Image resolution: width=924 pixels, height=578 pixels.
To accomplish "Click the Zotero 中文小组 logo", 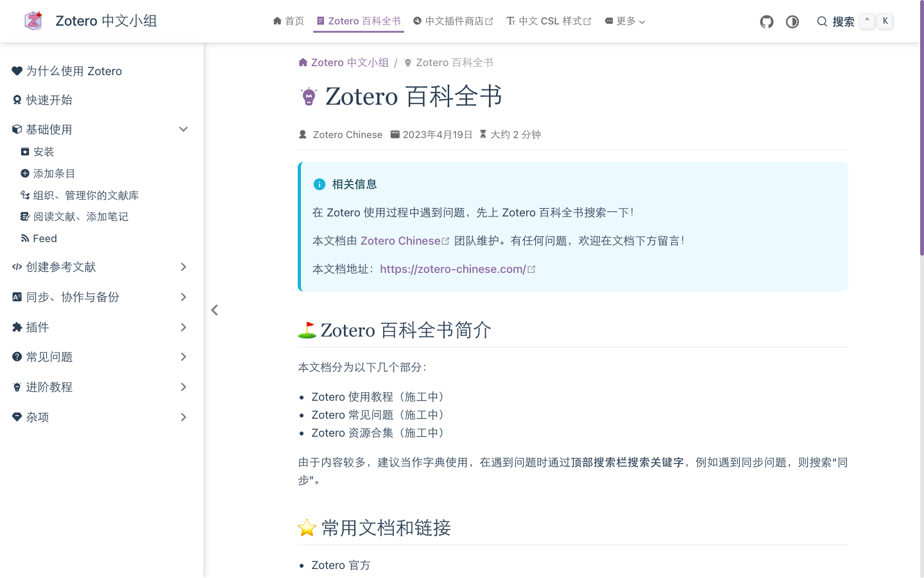I will point(33,21).
